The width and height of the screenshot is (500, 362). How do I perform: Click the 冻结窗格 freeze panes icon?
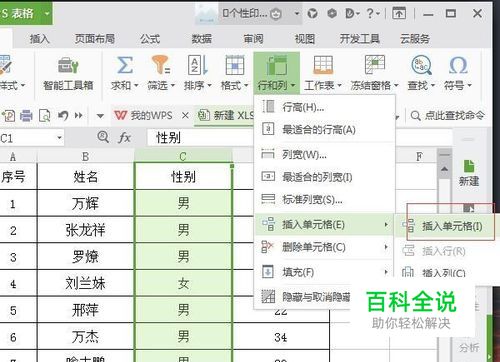point(374,65)
